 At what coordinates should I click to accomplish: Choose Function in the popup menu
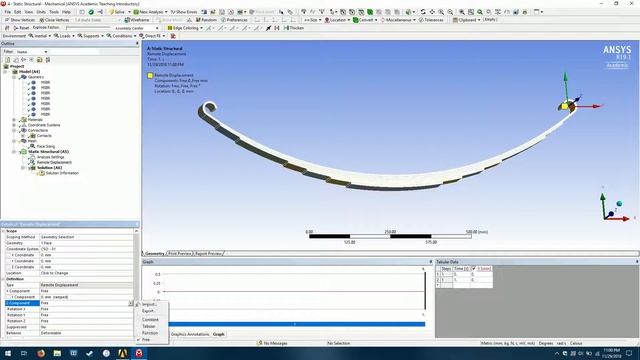pos(150,333)
